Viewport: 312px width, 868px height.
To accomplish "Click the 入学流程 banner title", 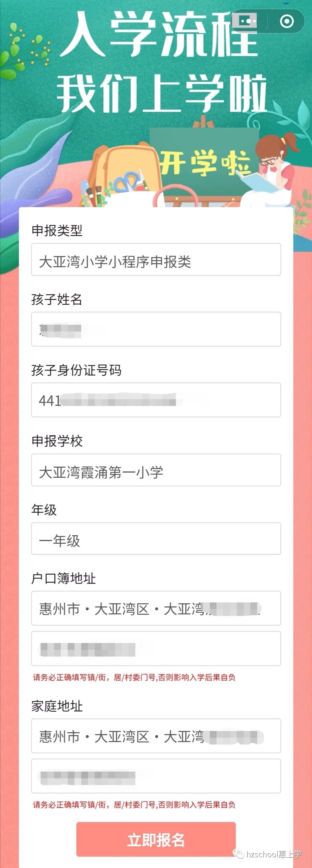I will [x=158, y=34].
